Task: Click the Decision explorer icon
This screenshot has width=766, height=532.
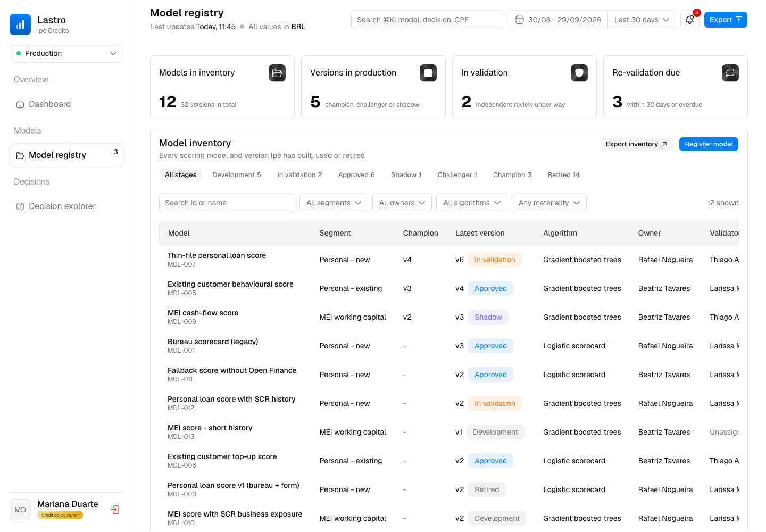Action: [20, 206]
